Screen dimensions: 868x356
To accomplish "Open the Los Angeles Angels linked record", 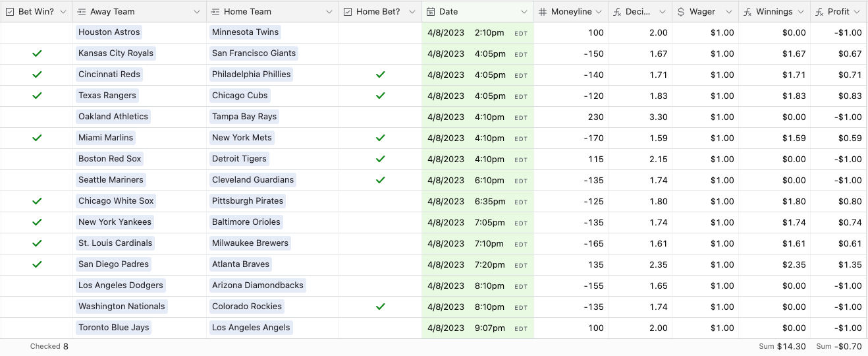I will click(x=251, y=328).
